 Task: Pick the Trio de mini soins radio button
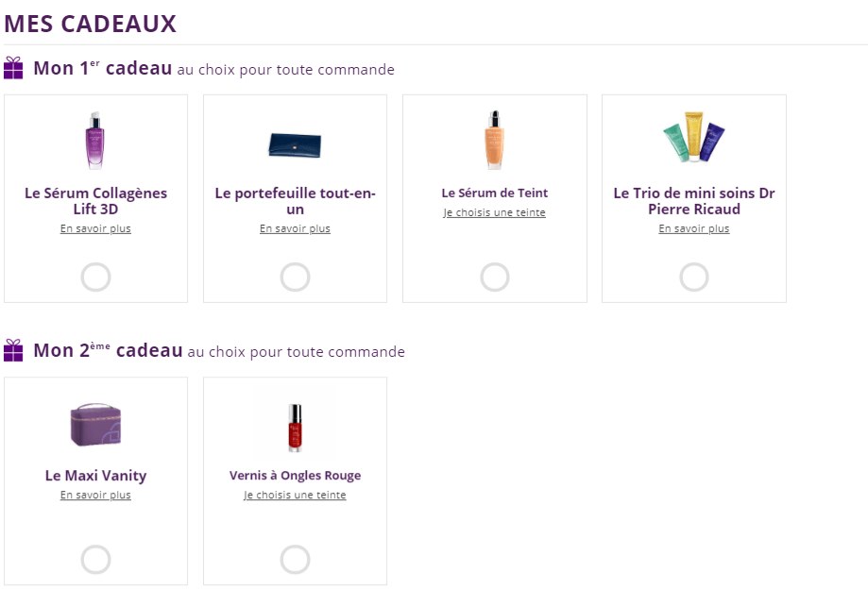694,277
